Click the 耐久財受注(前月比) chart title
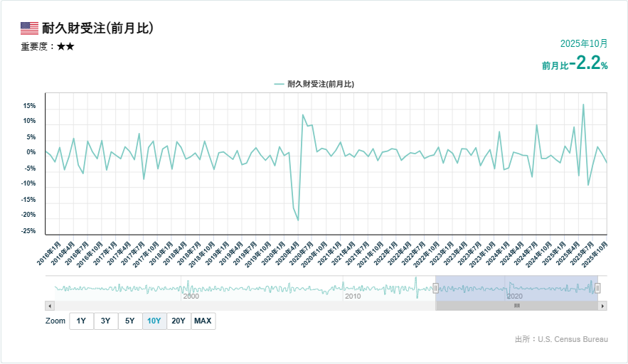This screenshot has height=364, width=628. (x=97, y=28)
